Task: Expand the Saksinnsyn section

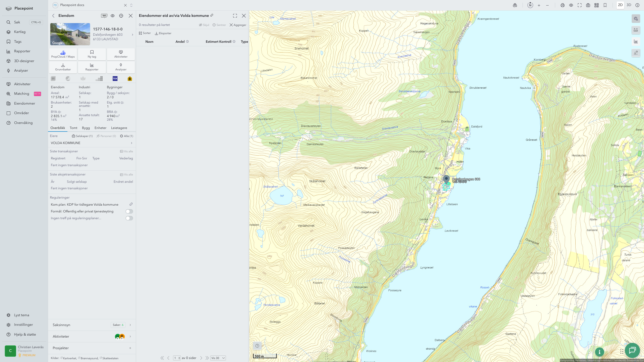Action: click(x=92, y=325)
